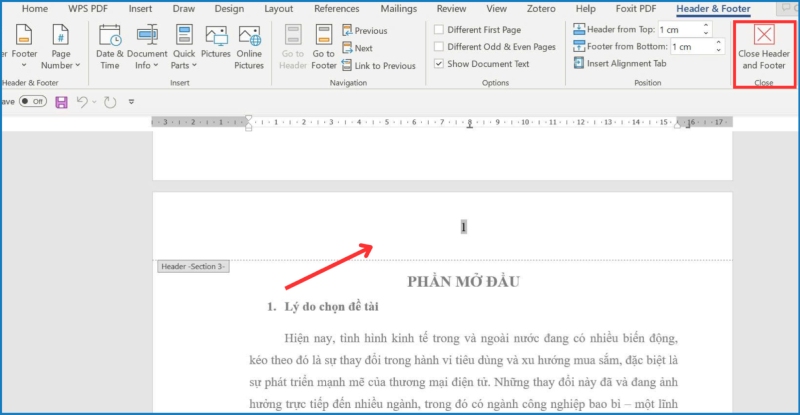Switch to the Layout tab
The image size is (800, 415).
pyautogui.click(x=279, y=9)
